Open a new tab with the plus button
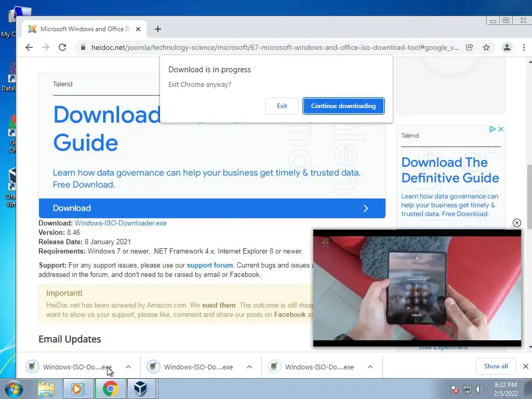 158,29
